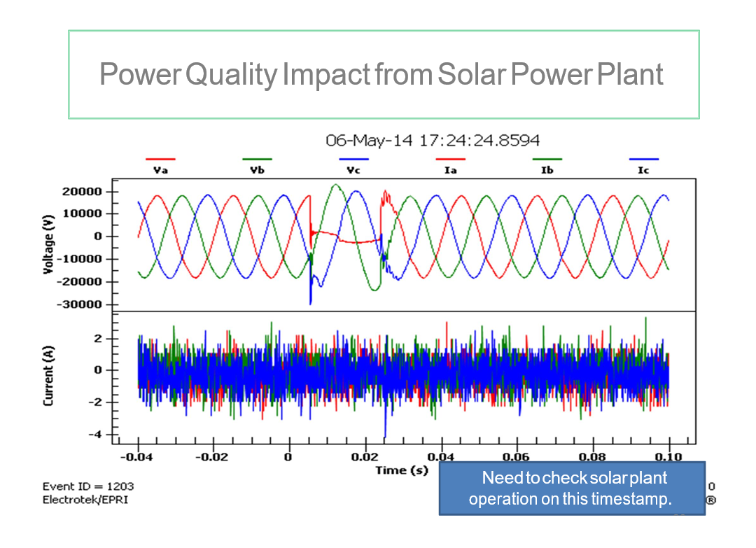Click the 0.10 tick on time axis

[668, 458]
